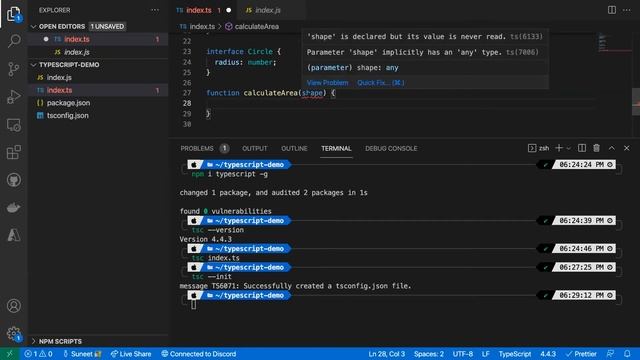This screenshot has height=360, width=640.
Task: Click TypeScript version 4.4.3 in status bar
Action: [548, 354]
